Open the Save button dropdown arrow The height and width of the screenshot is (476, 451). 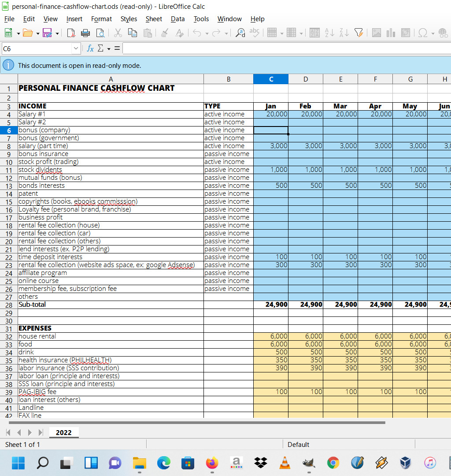click(57, 33)
